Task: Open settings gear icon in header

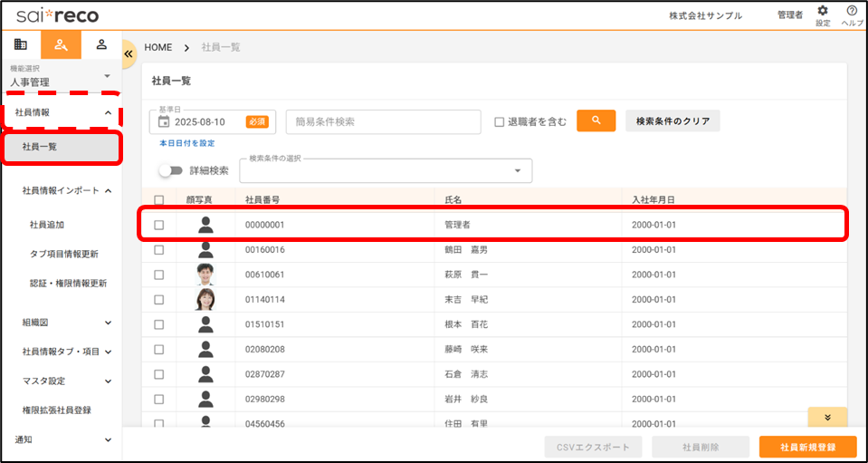Action: coord(822,12)
